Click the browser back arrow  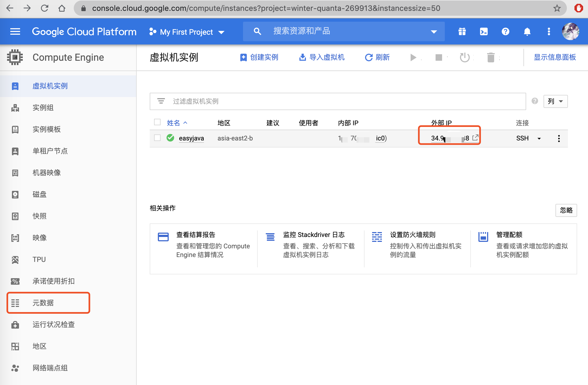[10, 8]
